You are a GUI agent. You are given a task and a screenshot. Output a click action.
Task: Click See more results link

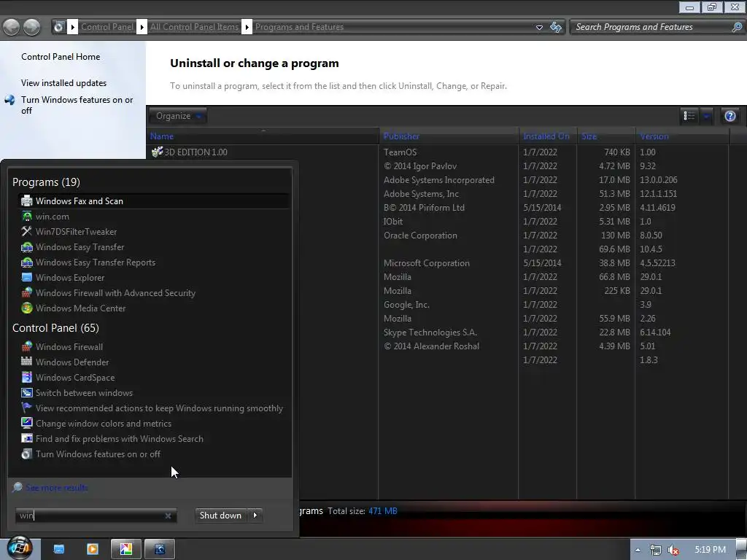pyautogui.click(x=57, y=488)
